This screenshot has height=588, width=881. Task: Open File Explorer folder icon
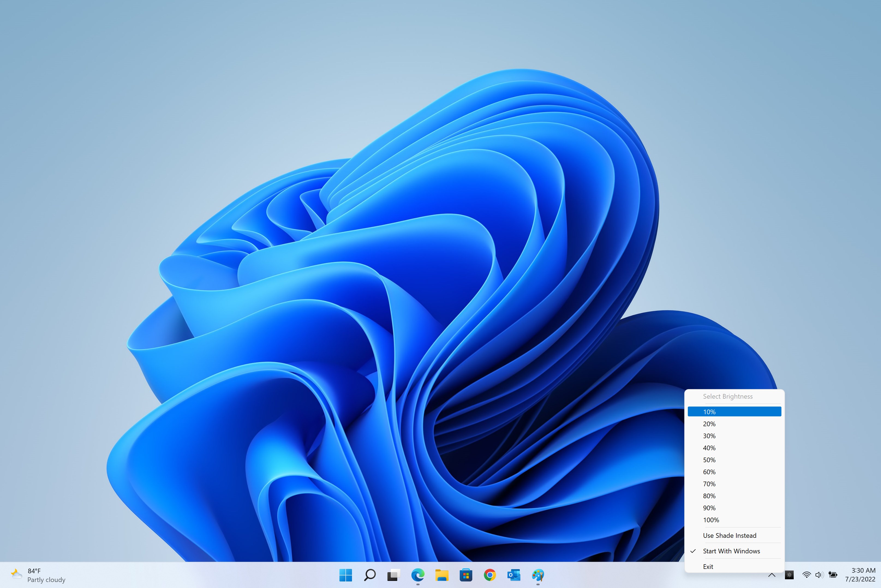(442, 575)
